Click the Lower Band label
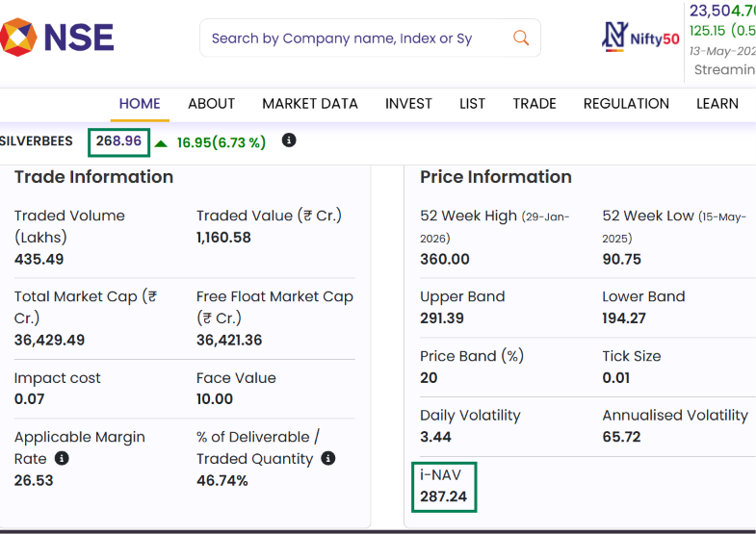This screenshot has height=534, width=756. (643, 296)
